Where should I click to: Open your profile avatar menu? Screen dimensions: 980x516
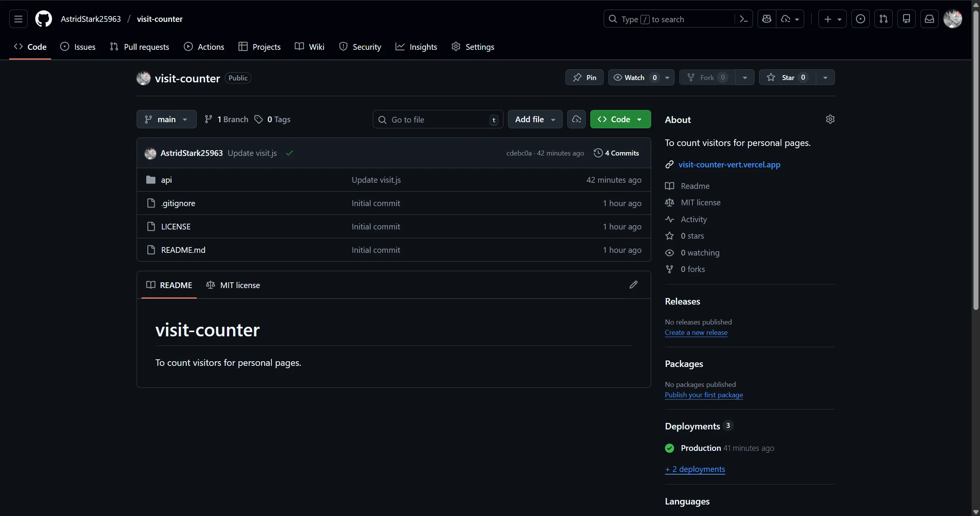[x=953, y=19]
